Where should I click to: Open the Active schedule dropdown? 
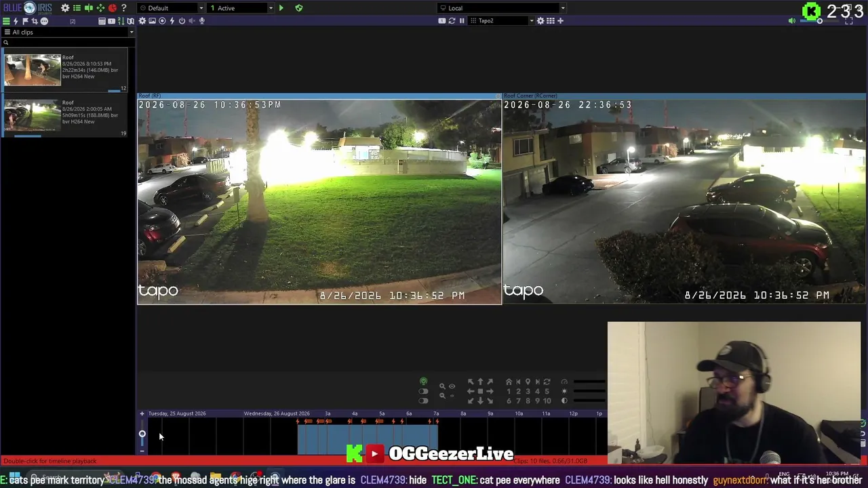pyautogui.click(x=241, y=8)
